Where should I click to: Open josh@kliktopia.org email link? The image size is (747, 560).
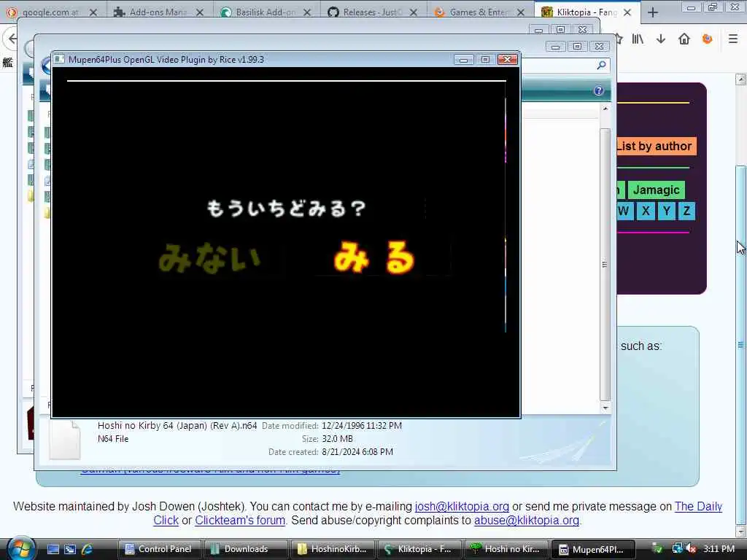(x=462, y=506)
